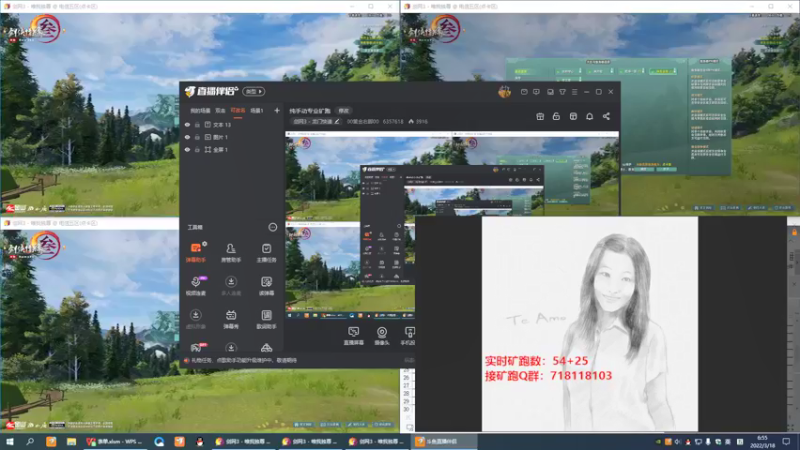Open the picture-style icon in title bar
Viewport: 800px width, 450px height.
[550, 92]
